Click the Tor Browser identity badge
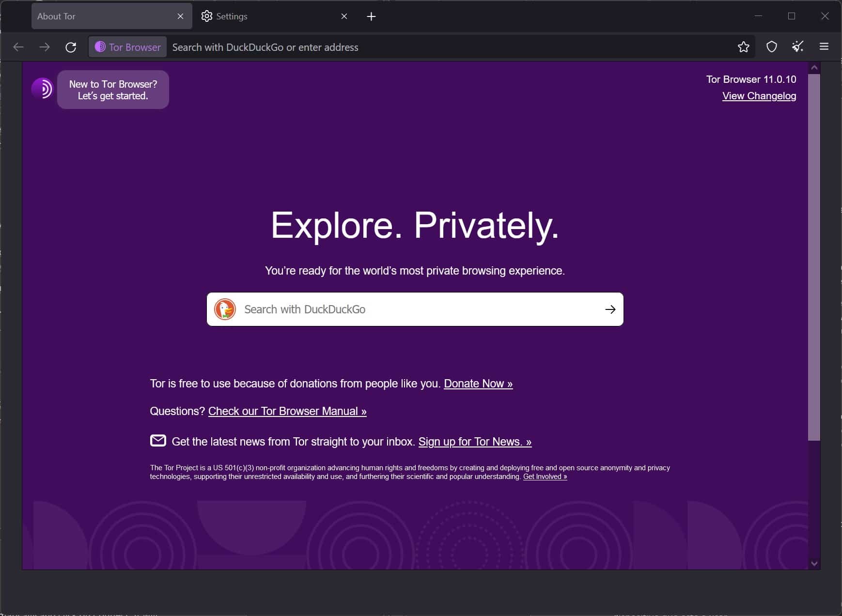Viewport: 842px width, 616px height. coord(128,47)
